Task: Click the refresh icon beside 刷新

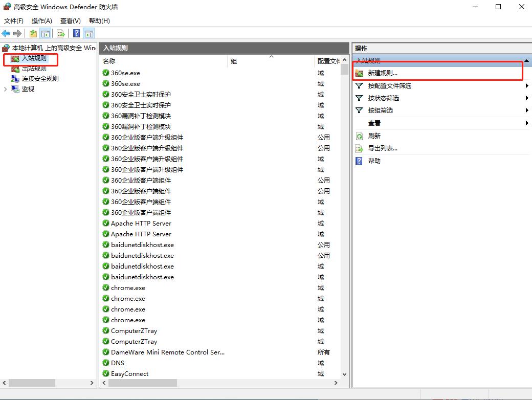Action: click(359, 136)
